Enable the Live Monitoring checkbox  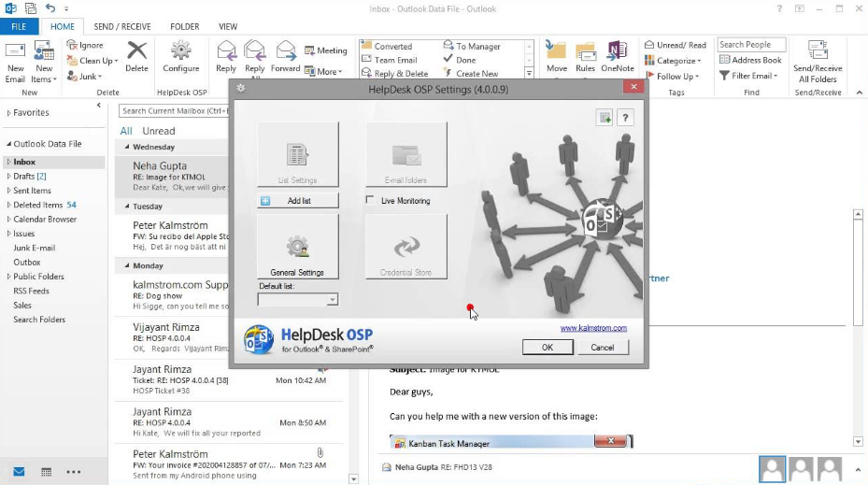click(370, 200)
